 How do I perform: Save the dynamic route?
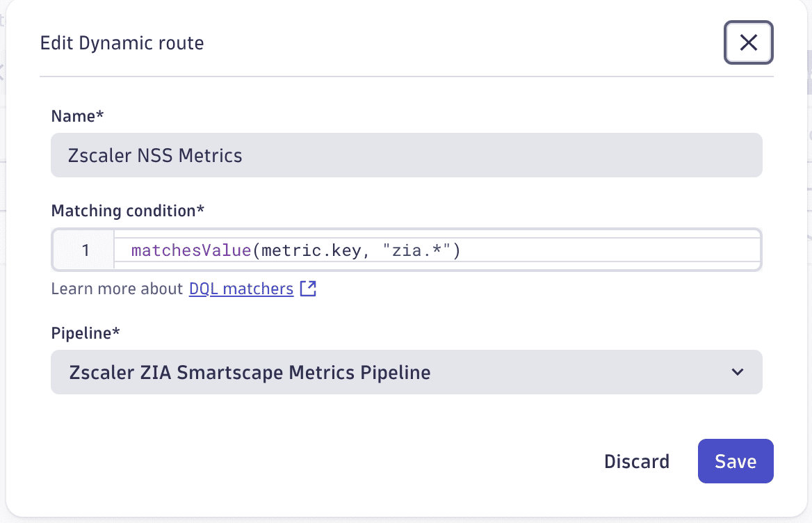point(736,461)
